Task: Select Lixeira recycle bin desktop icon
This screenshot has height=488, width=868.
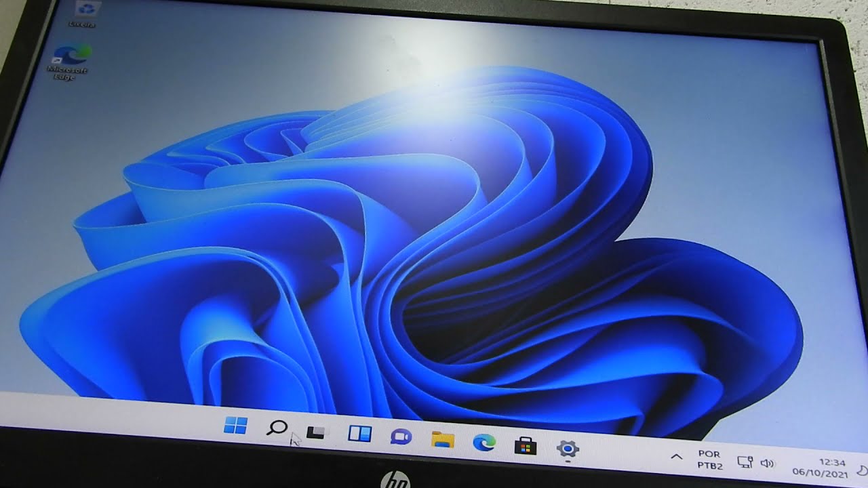Action: point(84,14)
